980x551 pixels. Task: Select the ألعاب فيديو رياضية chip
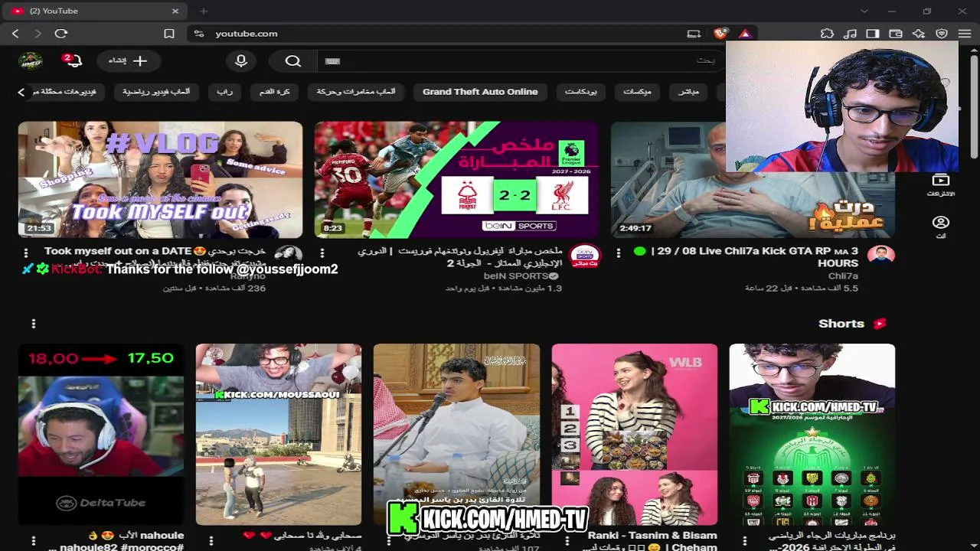(156, 92)
